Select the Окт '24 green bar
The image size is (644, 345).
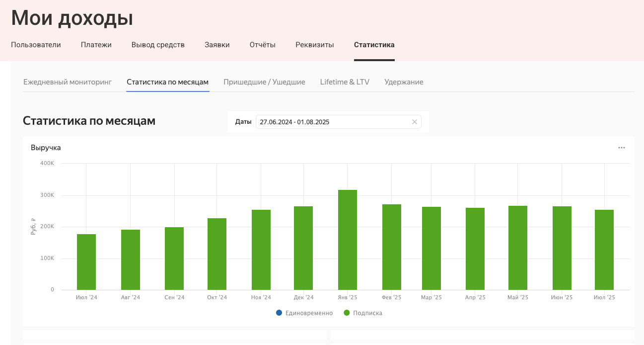(217, 254)
